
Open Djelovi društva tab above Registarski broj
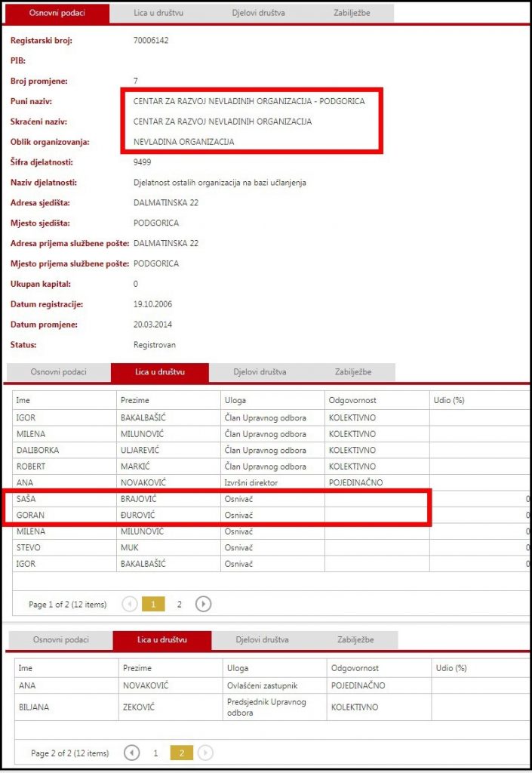coord(258,14)
